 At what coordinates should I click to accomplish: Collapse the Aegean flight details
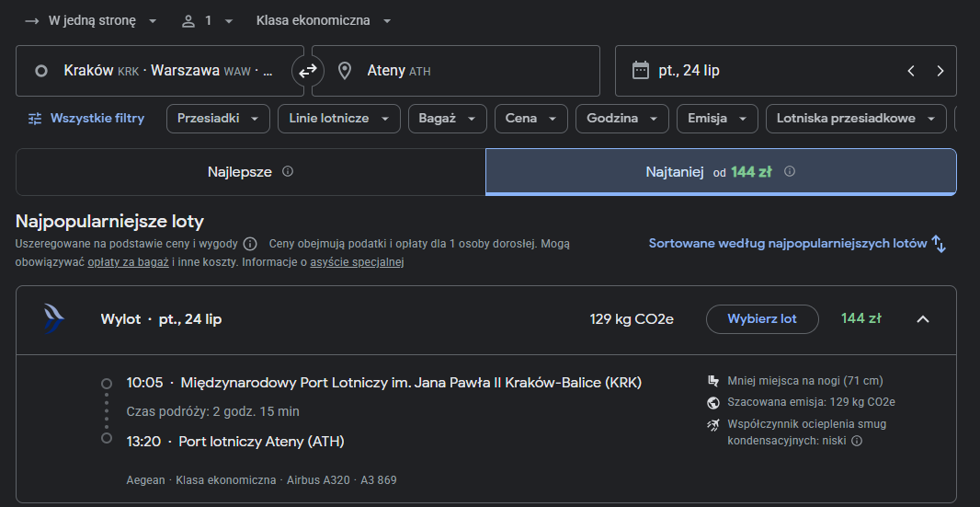922,319
